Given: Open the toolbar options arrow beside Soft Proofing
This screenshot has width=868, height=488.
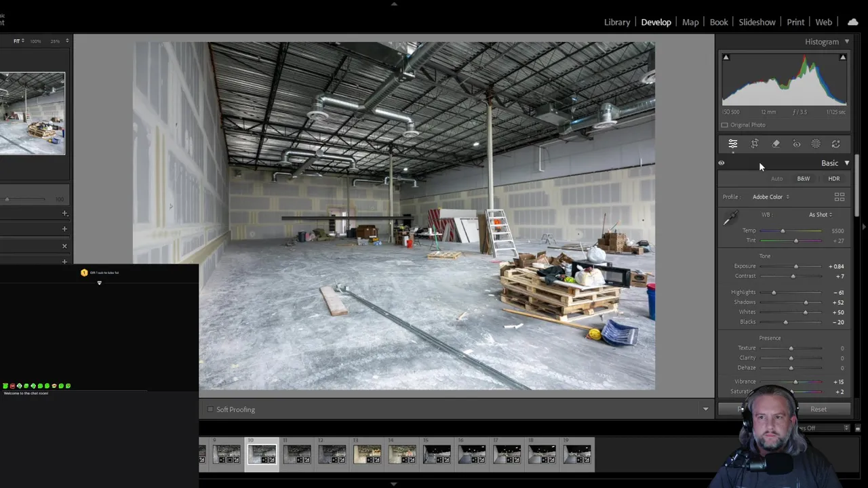Looking at the screenshot, I should pyautogui.click(x=705, y=409).
